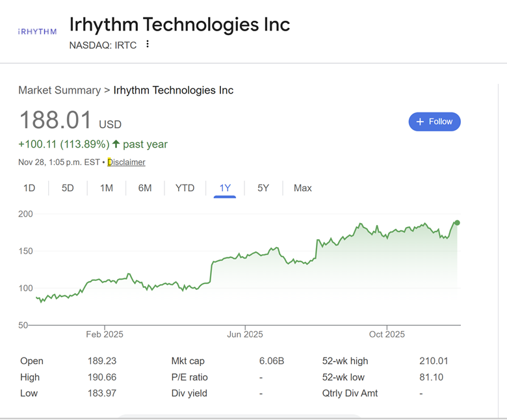Switch chart to 1D range
Screen dimensions: 507x420
[x=29, y=188]
